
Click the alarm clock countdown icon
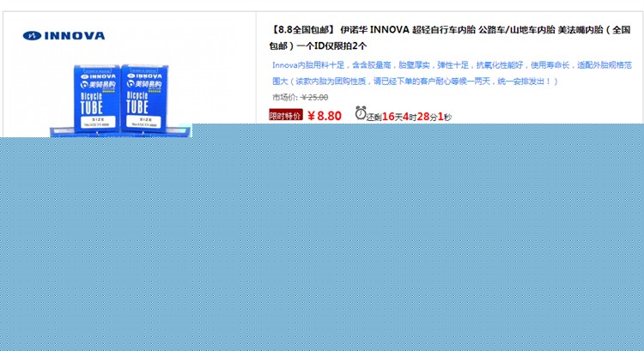click(x=361, y=113)
